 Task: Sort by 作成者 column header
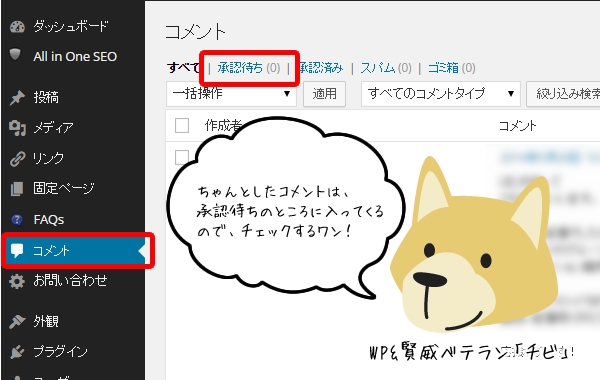223,125
